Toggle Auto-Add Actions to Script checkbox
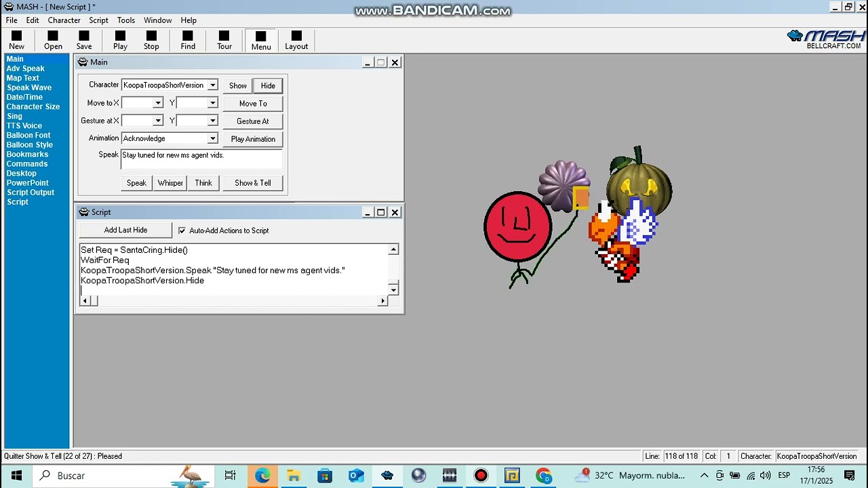 tap(182, 230)
